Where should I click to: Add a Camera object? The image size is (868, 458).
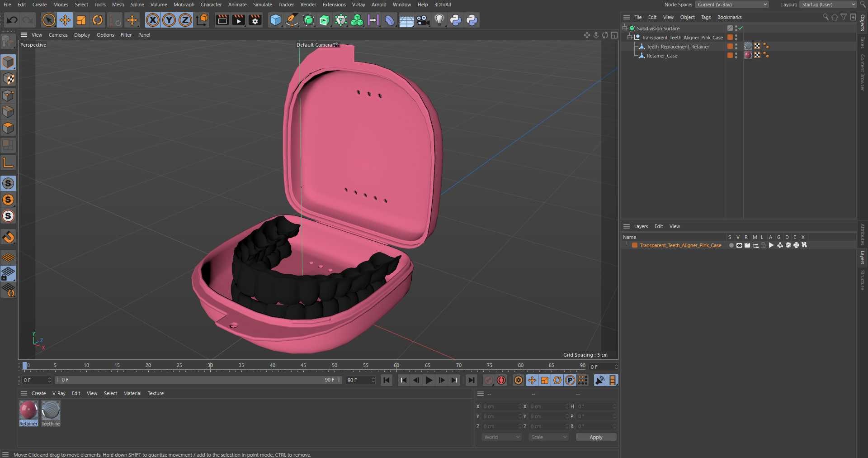point(423,20)
